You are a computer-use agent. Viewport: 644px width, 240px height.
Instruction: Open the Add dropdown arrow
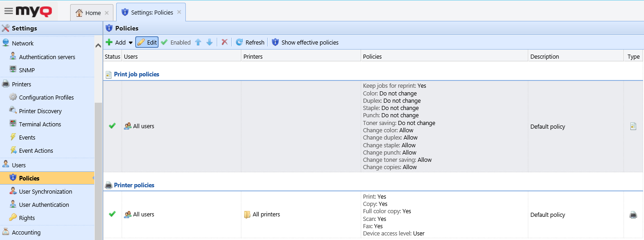coord(131,43)
